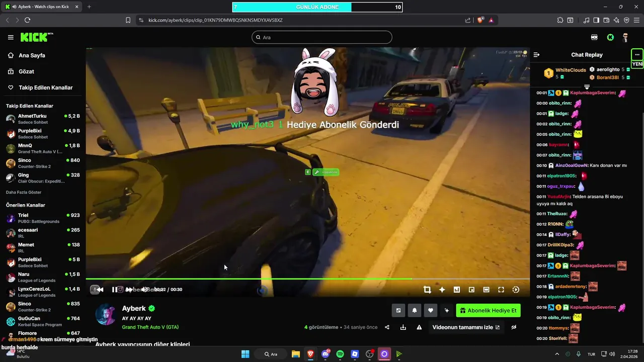
Task: Toggle the notification bell for Ayberk
Action: (415, 311)
